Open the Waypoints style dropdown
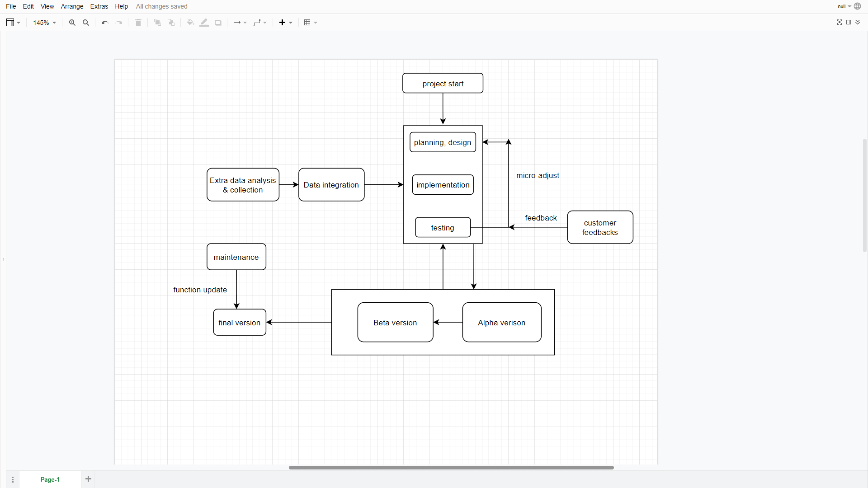The image size is (868, 488). [x=260, y=23]
